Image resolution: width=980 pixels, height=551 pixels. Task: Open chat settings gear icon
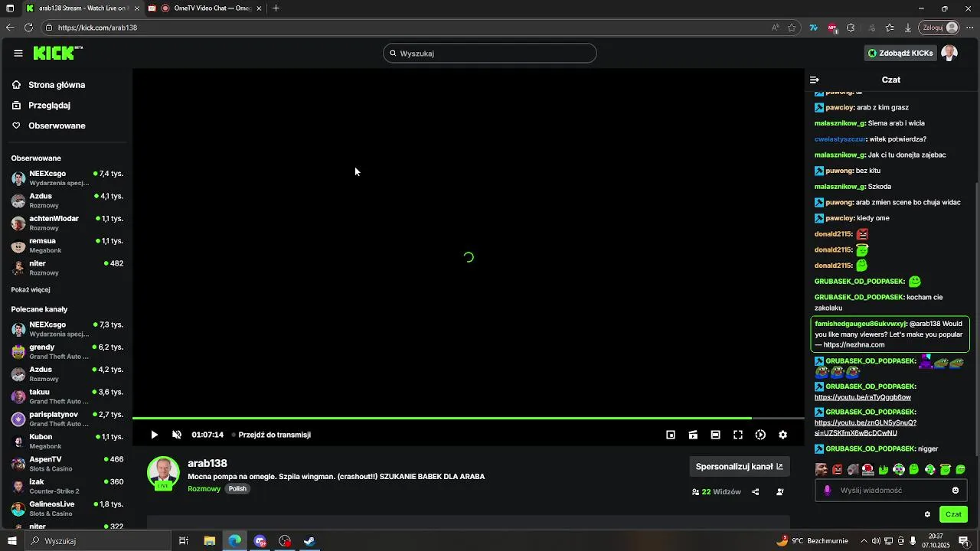click(927, 514)
